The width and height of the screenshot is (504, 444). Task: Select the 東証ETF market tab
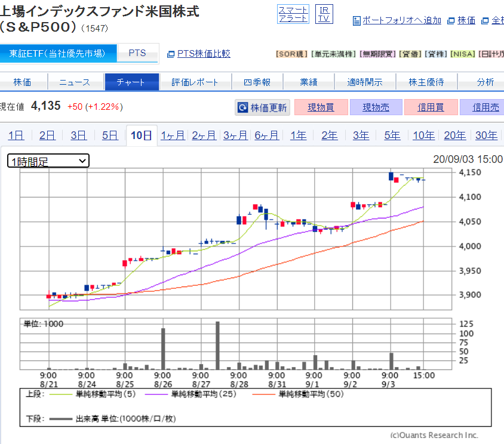(x=57, y=54)
